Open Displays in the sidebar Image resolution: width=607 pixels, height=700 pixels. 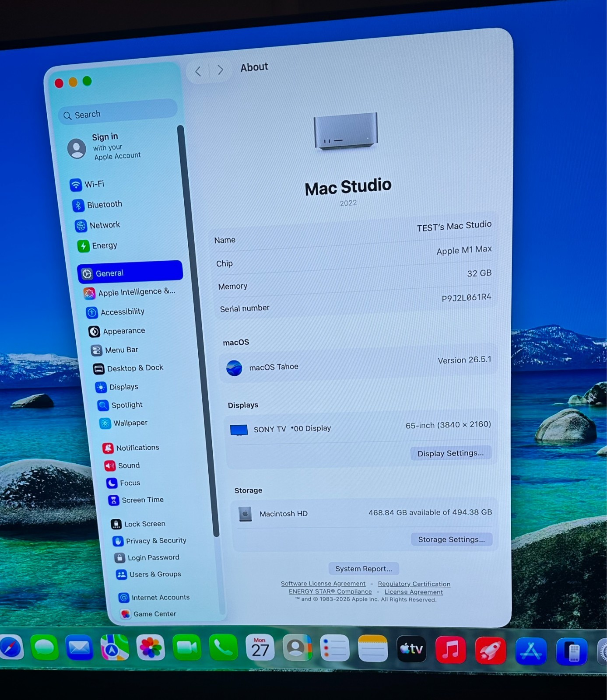(x=117, y=387)
